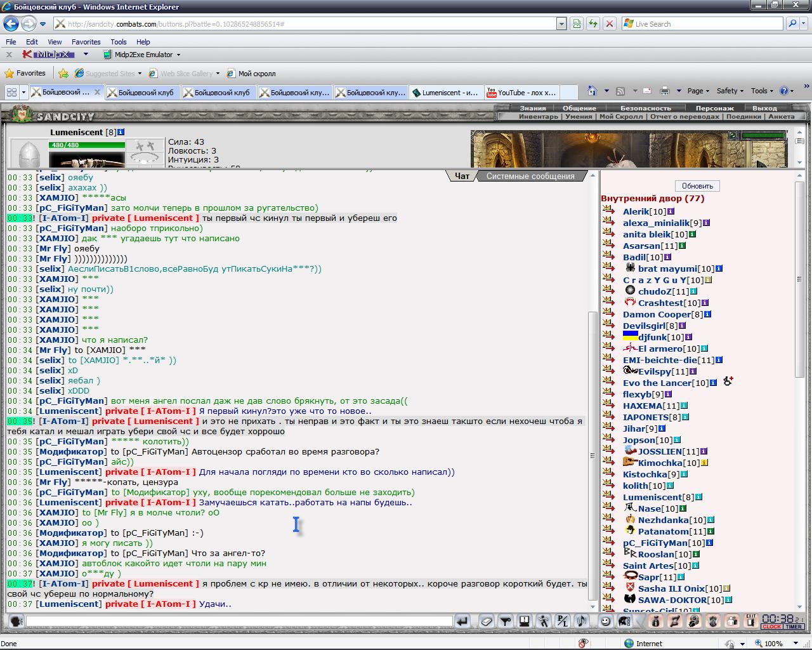Click the chat filter funnel icon
This screenshot has height=650, width=812.
coord(506,621)
